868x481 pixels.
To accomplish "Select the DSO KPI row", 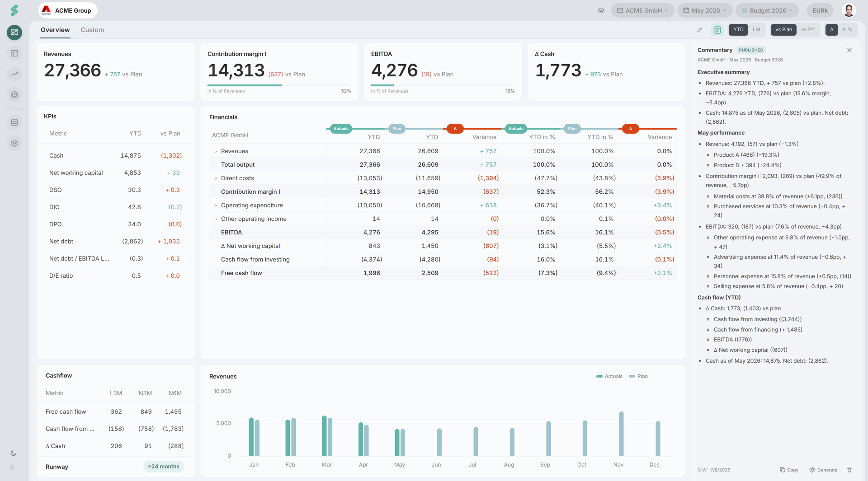I will coord(116,190).
